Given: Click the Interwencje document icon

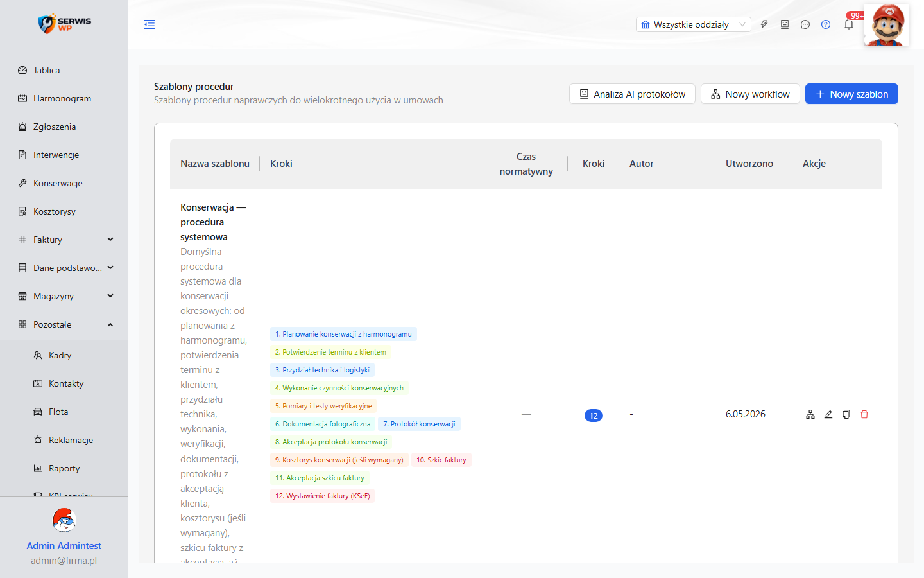Looking at the screenshot, I should click(x=22, y=155).
